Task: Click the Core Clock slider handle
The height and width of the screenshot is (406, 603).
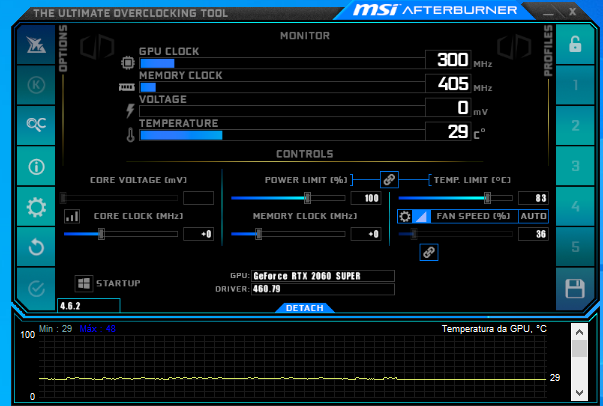Action: [x=101, y=234]
